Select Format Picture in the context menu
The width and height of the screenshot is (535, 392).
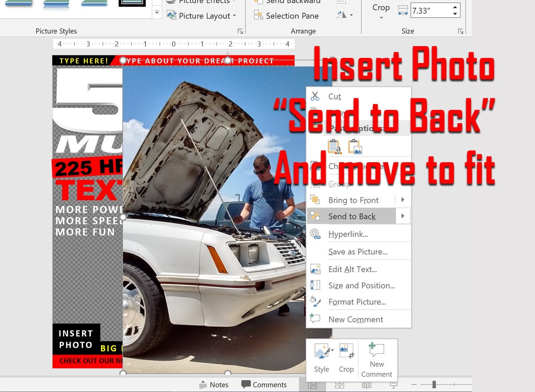pos(357,302)
